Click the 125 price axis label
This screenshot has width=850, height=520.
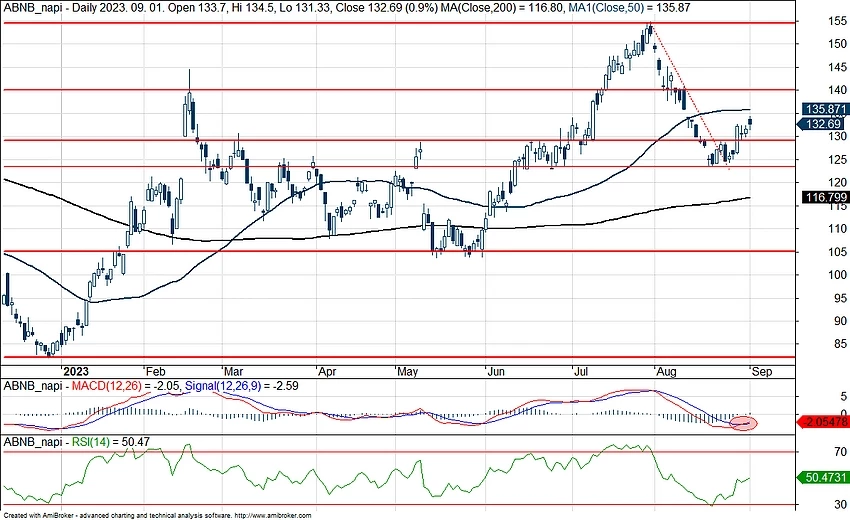click(x=838, y=160)
